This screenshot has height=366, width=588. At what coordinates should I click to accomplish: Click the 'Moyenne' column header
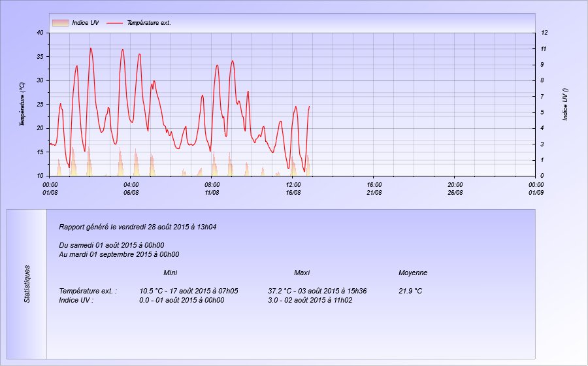[413, 273]
